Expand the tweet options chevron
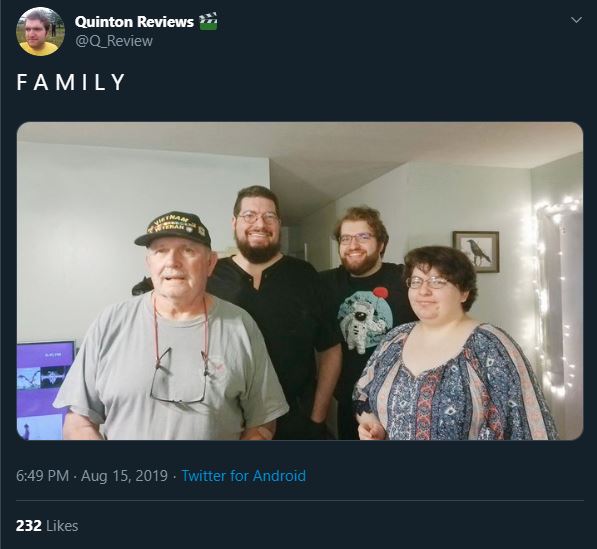The image size is (597, 549). [x=576, y=20]
